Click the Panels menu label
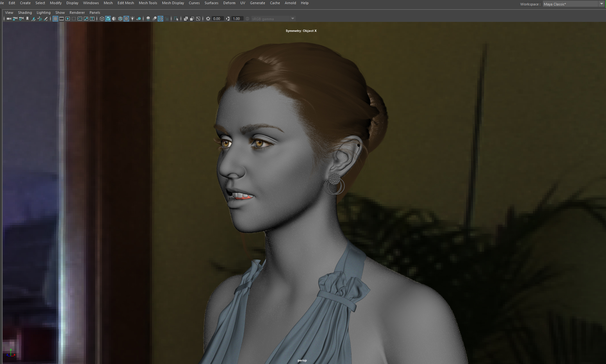This screenshot has height=364, width=606. (x=95, y=13)
